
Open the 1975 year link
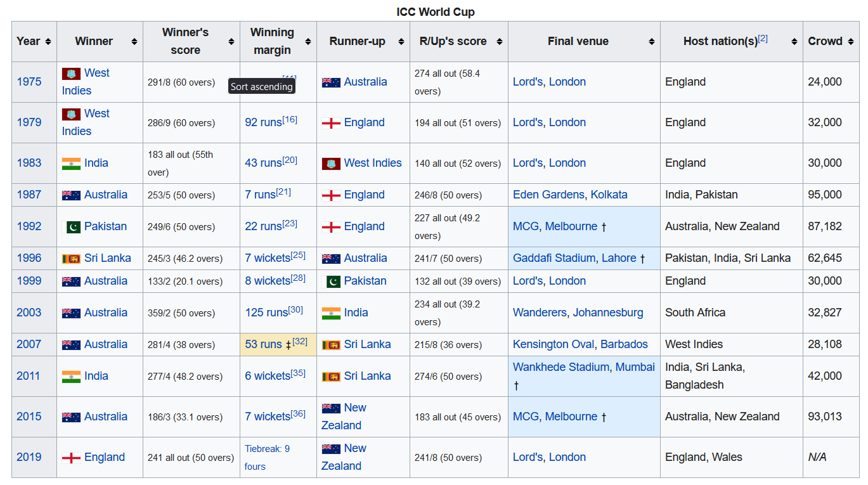pyautogui.click(x=29, y=82)
